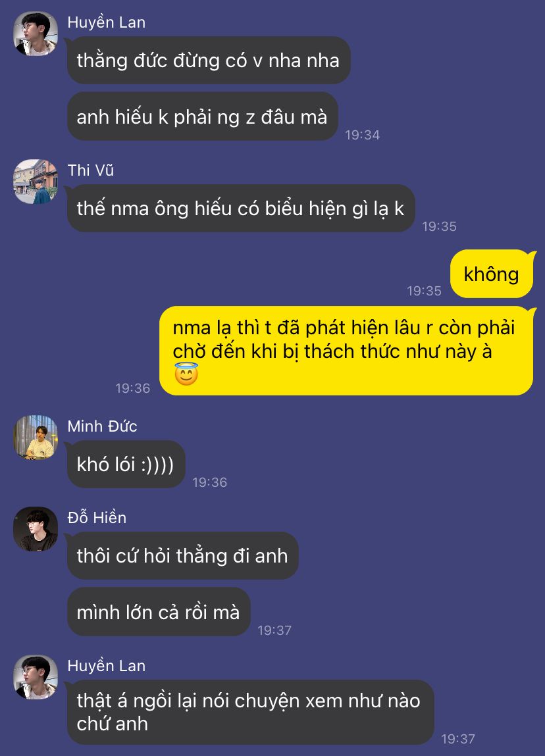Image resolution: width=545 pixels, height=756 pixels.
Task: Select the 'anh hiếu k phải ng z đâu mà' bubble
Action: [202, 116]
